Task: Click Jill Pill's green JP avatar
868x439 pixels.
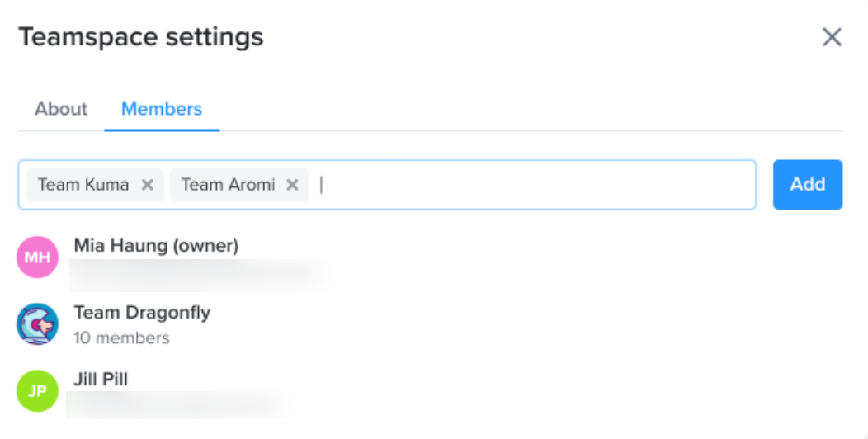Action: click(38, 391)
